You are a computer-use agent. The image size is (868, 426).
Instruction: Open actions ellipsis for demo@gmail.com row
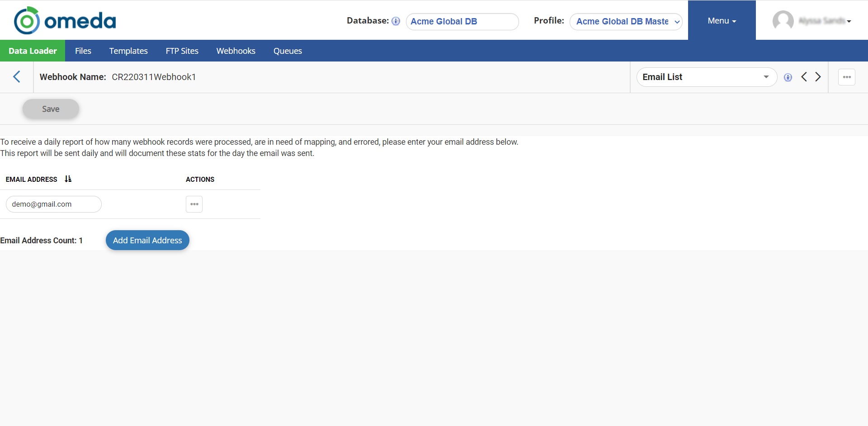[194, 204]
